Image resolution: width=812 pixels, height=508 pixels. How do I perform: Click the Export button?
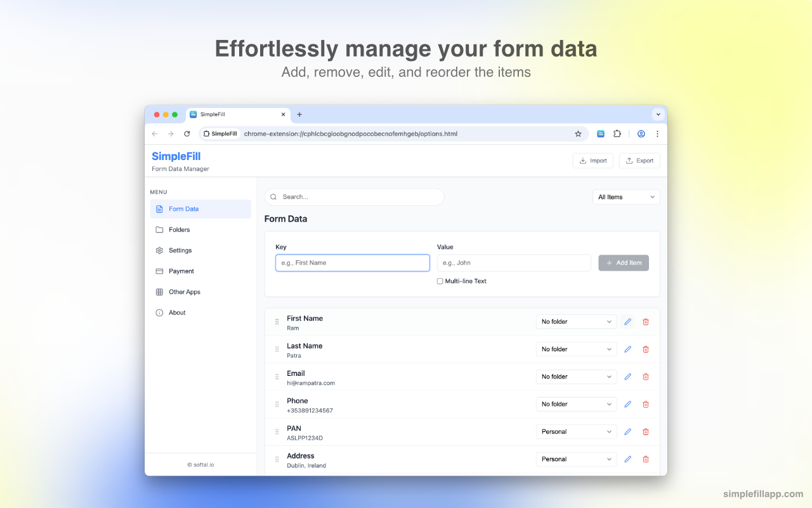[639, 161]
